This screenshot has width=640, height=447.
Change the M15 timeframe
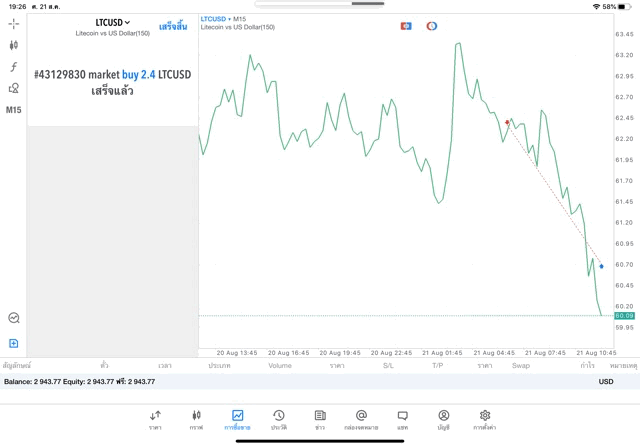pyautogui.click(x=13, y=110)
